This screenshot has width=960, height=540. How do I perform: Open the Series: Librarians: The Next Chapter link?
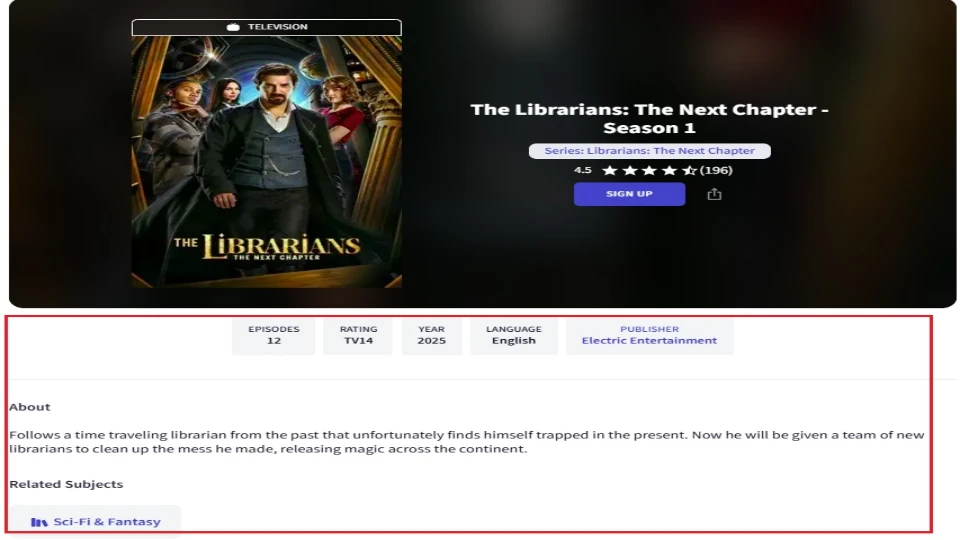tap(650, 151)
